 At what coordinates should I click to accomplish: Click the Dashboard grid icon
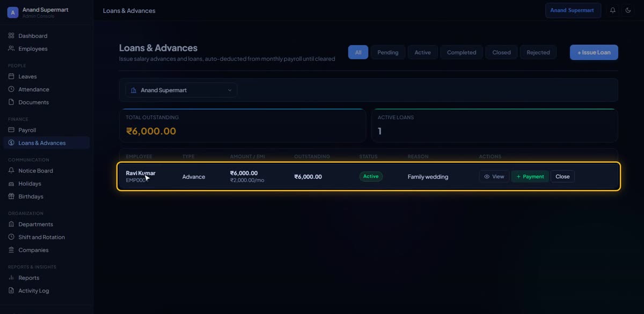[11, 36]
